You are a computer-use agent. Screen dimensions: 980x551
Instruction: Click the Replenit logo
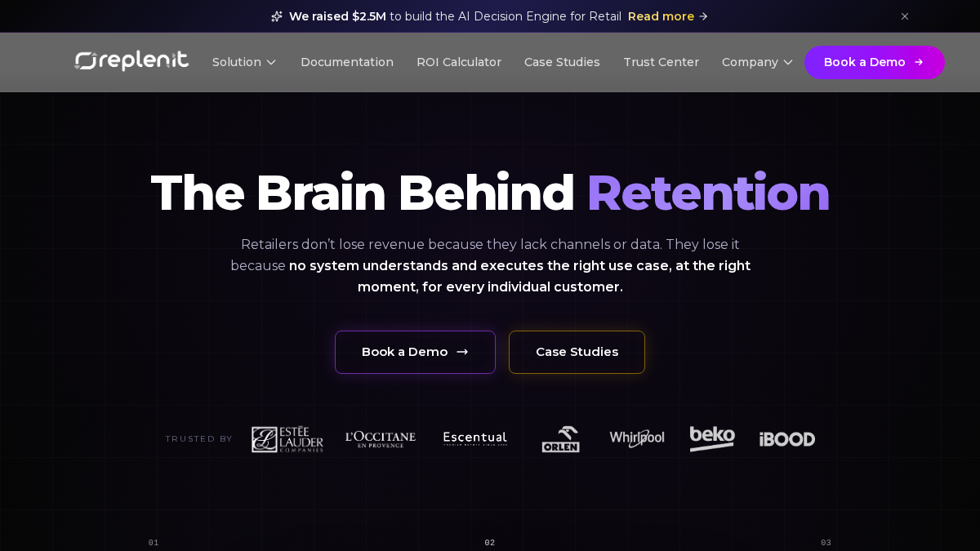131,61
